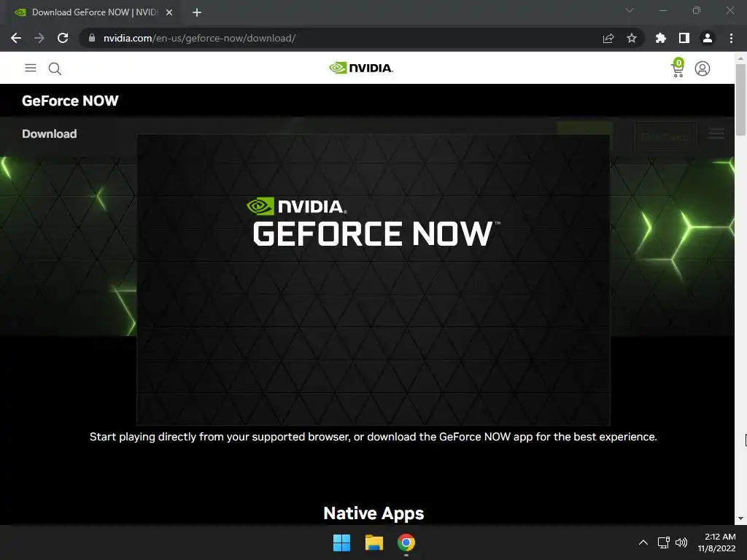The height and width of the screenshot is (560, 747).
Task: Select the Download GeForce NOW tab
Action: tap(94, 12)
